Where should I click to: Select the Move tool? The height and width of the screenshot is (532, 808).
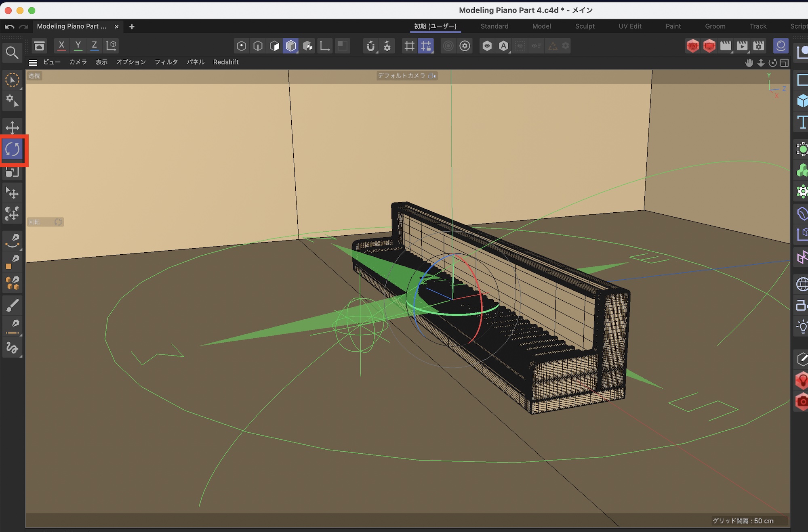[12, 128]
